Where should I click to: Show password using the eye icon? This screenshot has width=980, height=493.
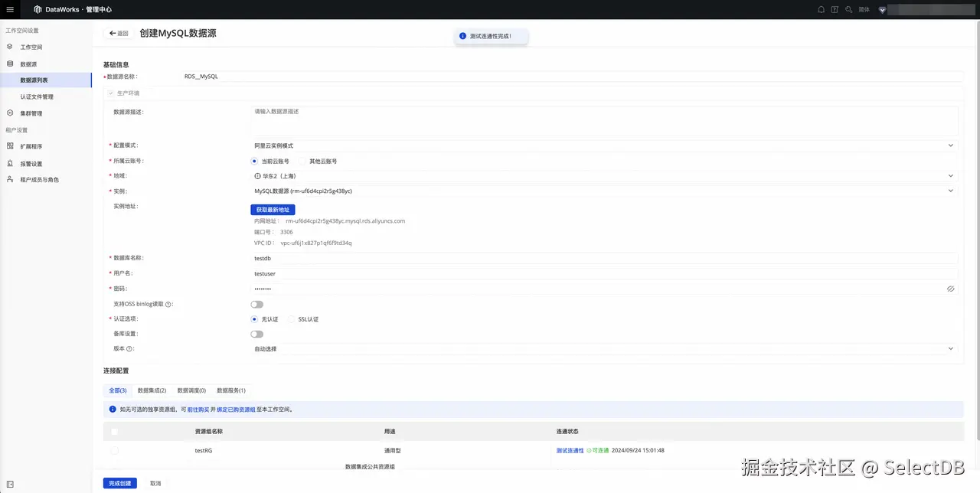(x=950, y=289)
